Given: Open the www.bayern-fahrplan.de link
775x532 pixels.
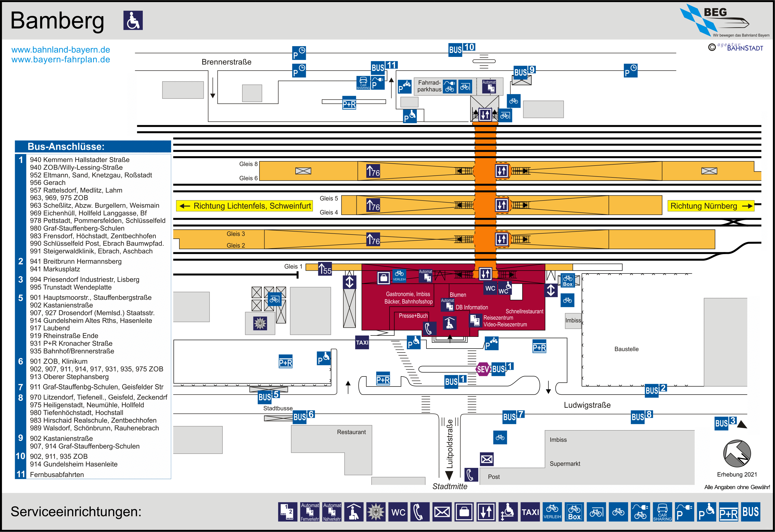Looking at the screenshot, I should (61, 59).
